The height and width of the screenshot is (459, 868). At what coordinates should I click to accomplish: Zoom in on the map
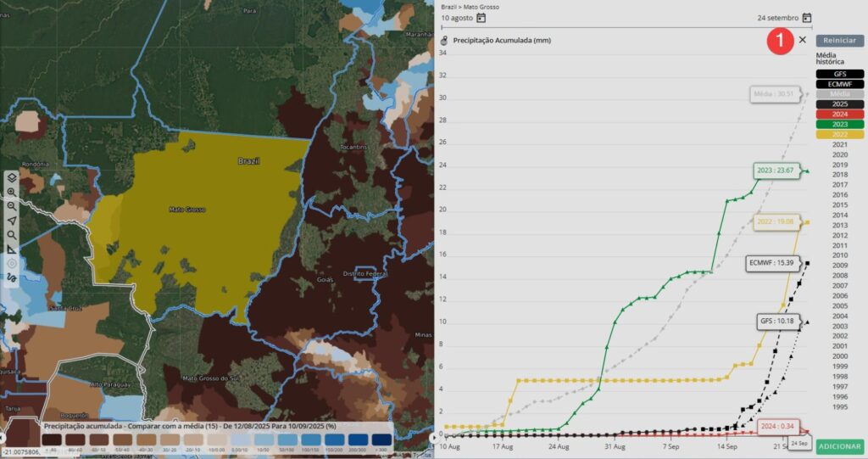(11, 193)
